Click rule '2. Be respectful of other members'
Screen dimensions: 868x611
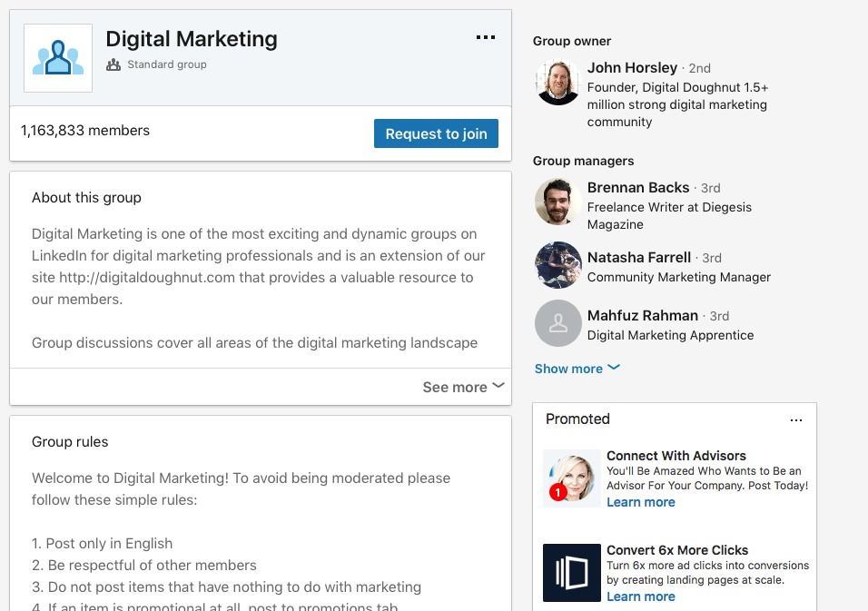[144, 565]
